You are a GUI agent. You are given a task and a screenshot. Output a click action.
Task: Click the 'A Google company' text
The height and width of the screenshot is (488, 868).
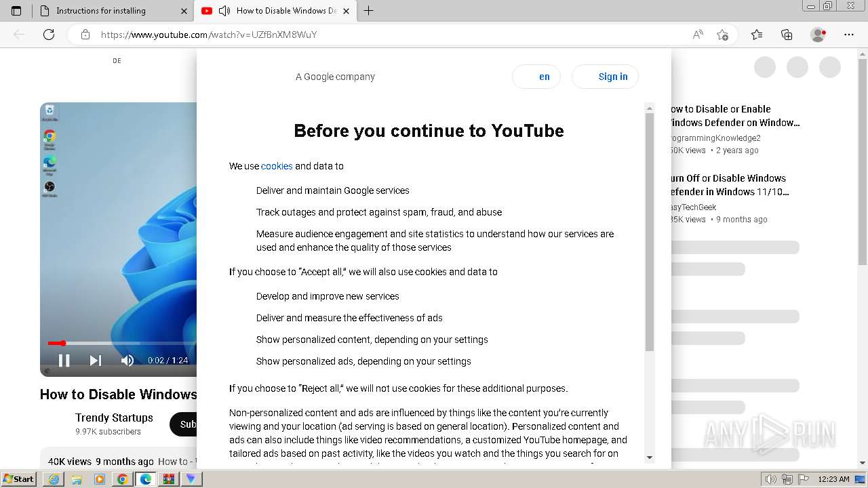335,77
